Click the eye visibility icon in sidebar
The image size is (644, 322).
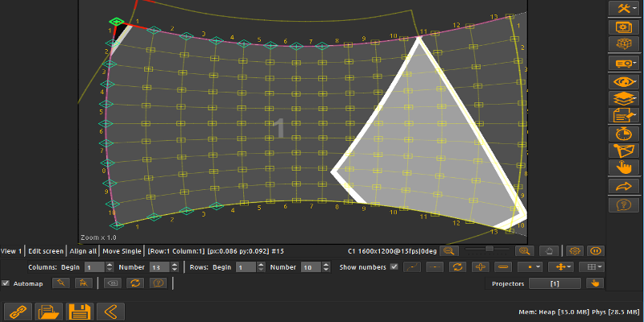coord(624,81)
